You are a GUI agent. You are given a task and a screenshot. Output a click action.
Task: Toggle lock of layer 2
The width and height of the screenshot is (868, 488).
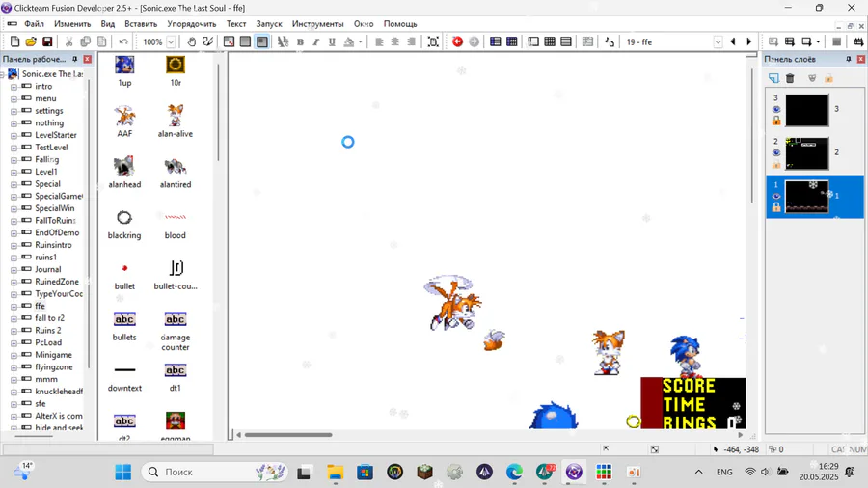[776, 164]
